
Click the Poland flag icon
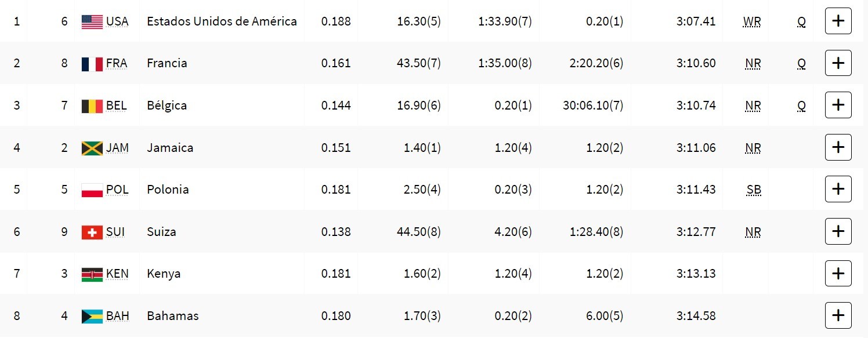92,190
